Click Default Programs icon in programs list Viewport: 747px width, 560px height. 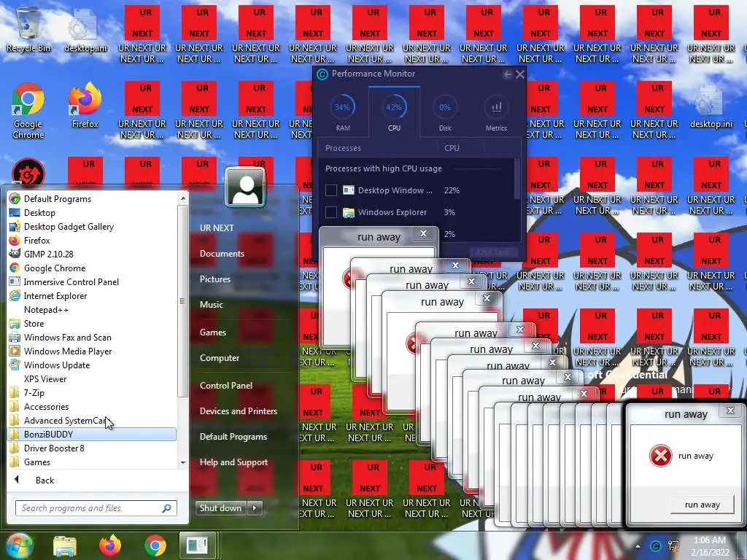tap(15, 198)
